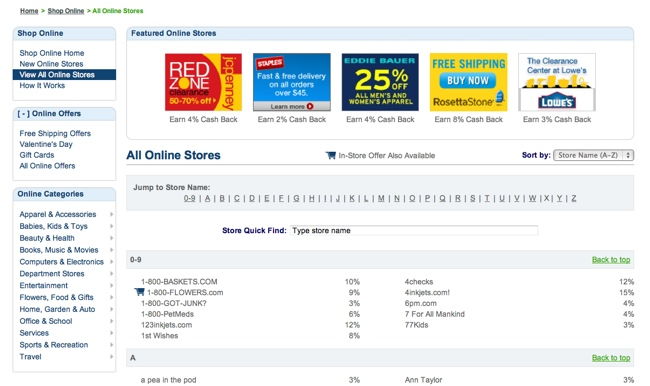Open 1-800-GOT-JUNK? store
The image size is (650, 386).
click(x=174, y=303)
